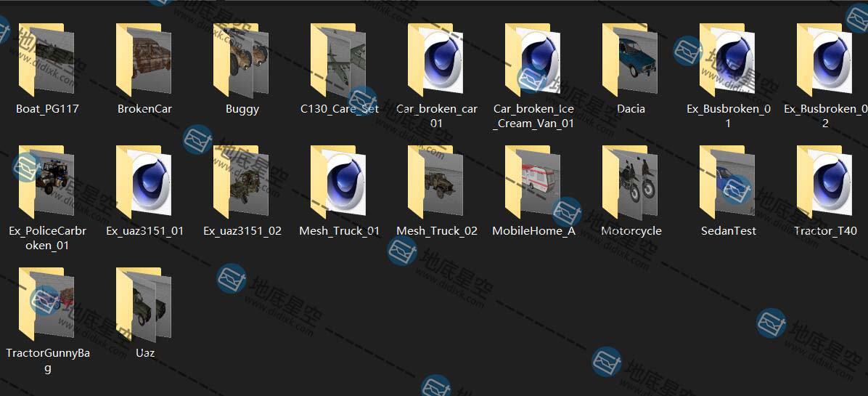The image size is (868, 396).
Task: Click the Uaz name text
Action: tap(145, 353)
